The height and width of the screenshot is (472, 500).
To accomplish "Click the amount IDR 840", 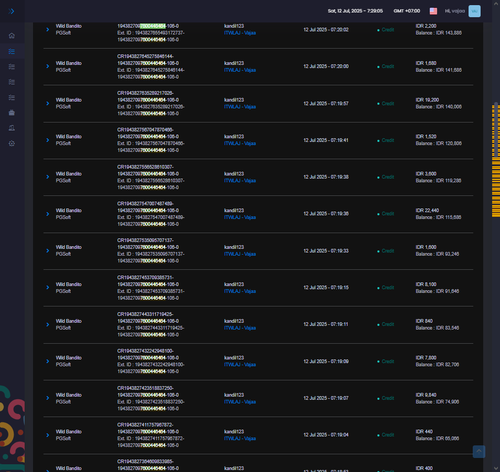I will (x=424, y=321).
